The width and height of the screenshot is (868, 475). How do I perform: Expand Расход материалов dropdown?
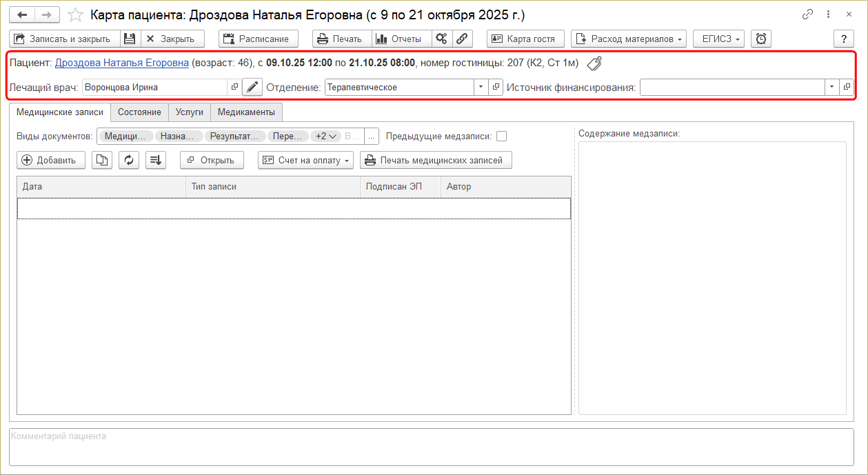629,39
